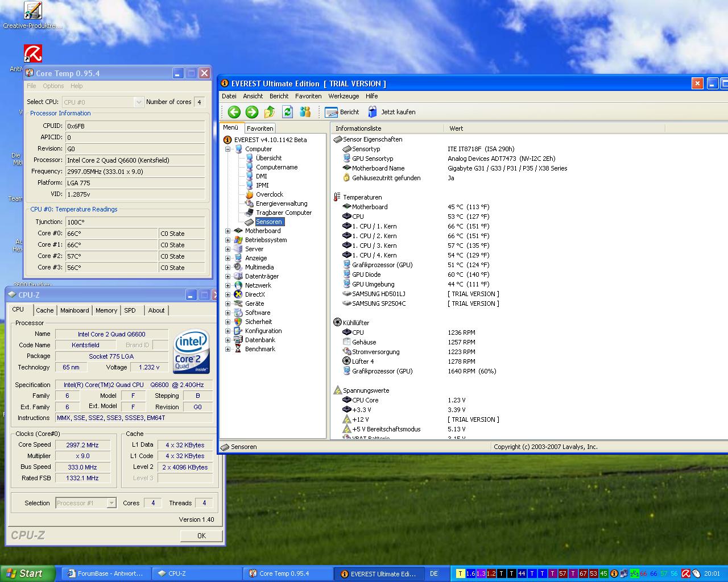Collapse the Computer tree node
The image size is (728, 582).
point(228,149)
